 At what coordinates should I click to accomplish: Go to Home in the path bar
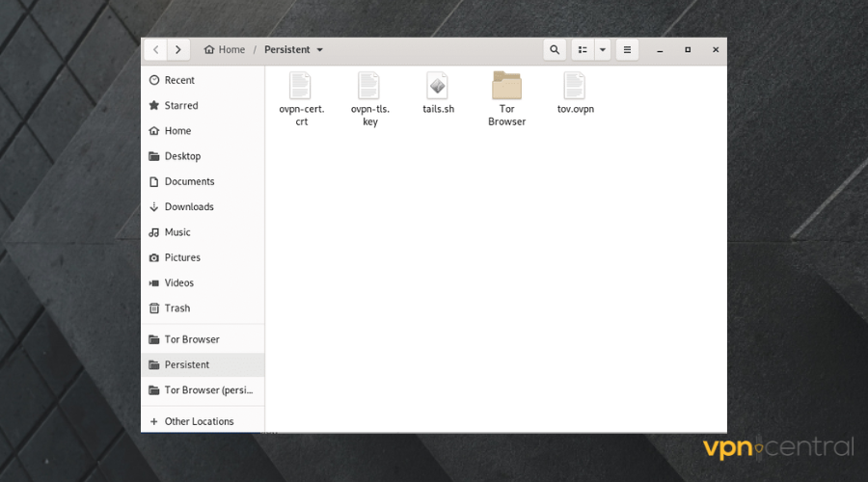click(225, 50)
